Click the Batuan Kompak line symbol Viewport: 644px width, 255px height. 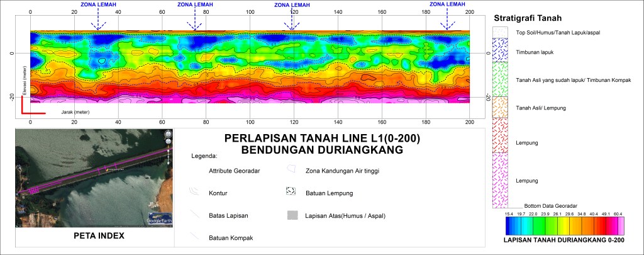(194, 235)
